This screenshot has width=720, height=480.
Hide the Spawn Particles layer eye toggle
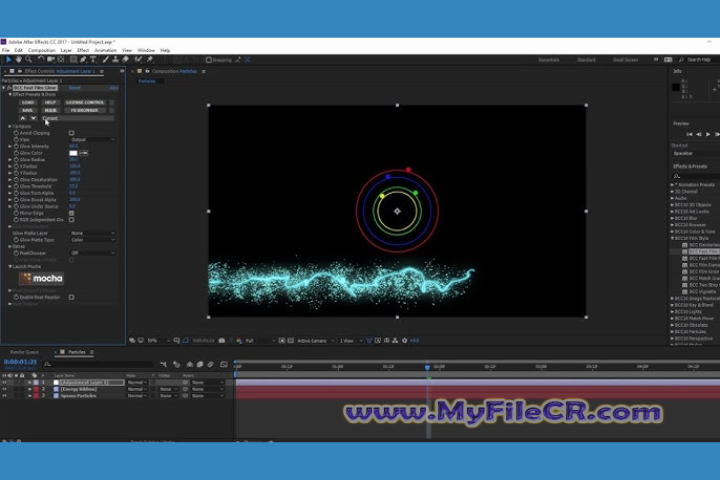coord(4,395)
